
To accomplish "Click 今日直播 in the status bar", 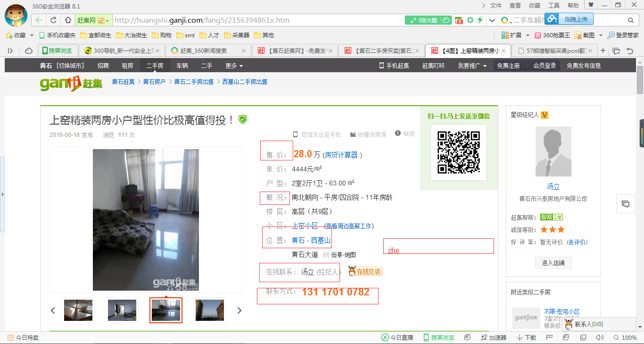I will (x=397, y=337).
